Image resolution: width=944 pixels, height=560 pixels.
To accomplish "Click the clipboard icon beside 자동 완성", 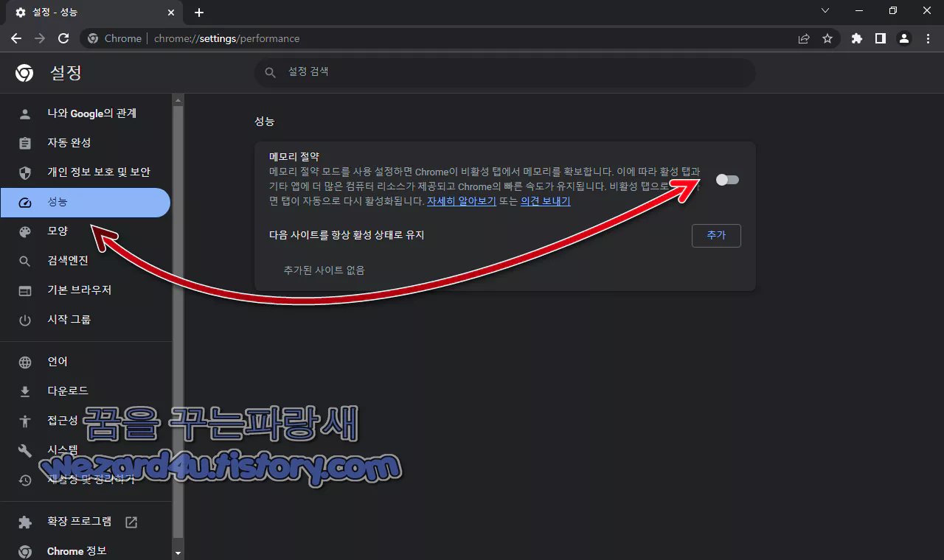I will point(25,143).
